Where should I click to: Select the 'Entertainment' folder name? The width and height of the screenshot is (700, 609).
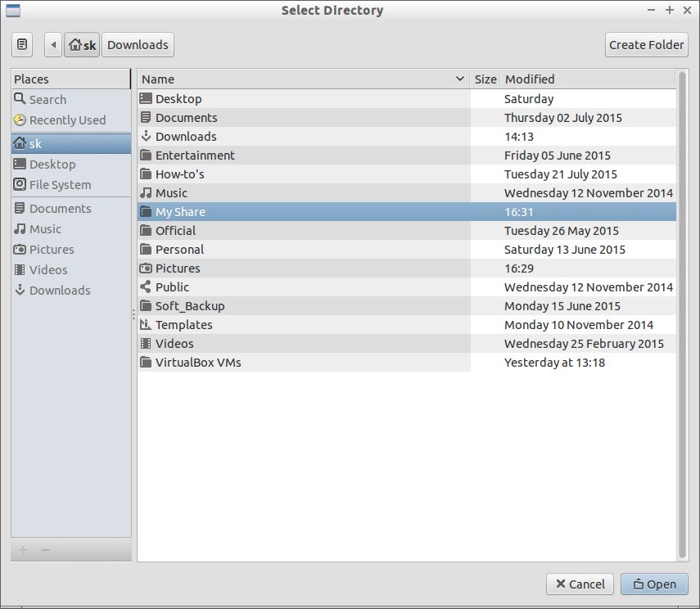[x=195, y=156]
